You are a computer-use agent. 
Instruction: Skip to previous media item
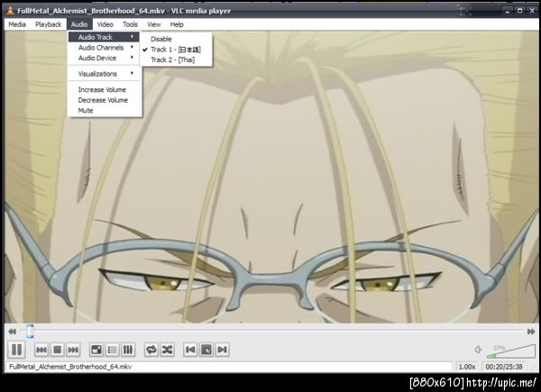(41, 350)
